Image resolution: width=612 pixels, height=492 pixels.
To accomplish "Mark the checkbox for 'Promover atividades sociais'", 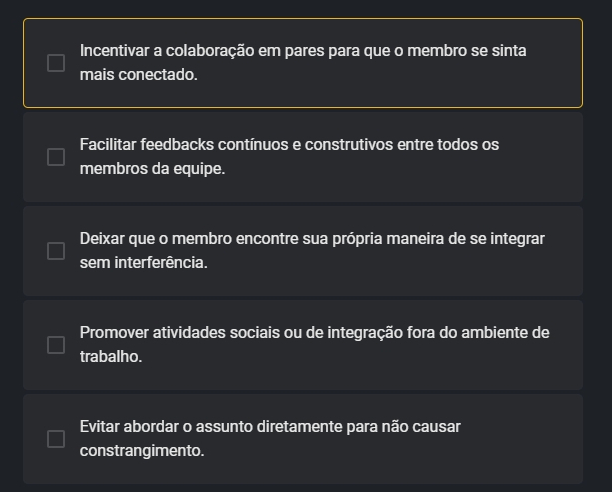I will pos(56,345).
